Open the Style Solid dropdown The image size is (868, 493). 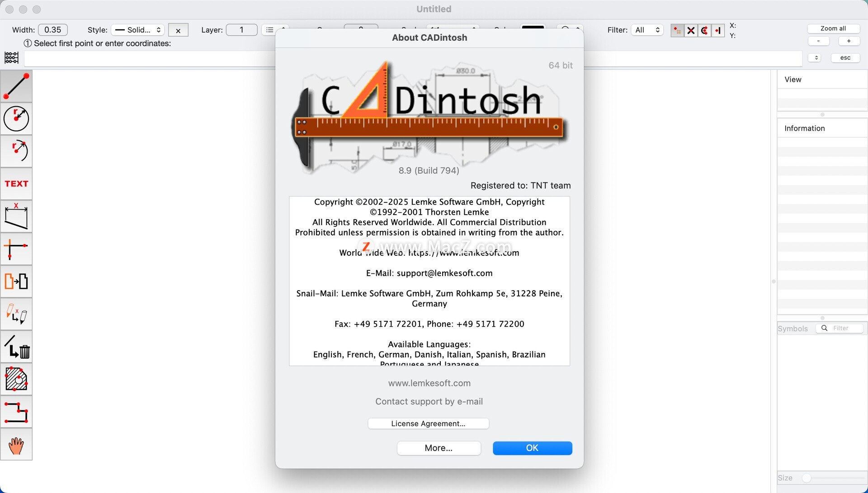138,30
